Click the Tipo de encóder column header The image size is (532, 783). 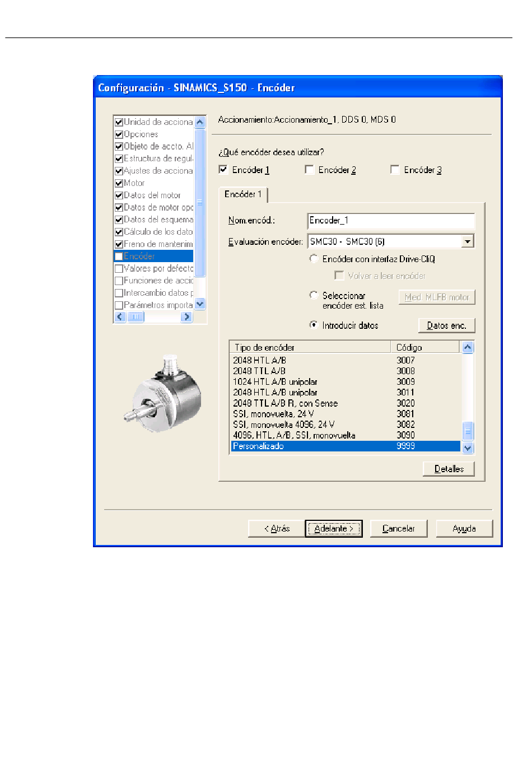click(310, 347)
